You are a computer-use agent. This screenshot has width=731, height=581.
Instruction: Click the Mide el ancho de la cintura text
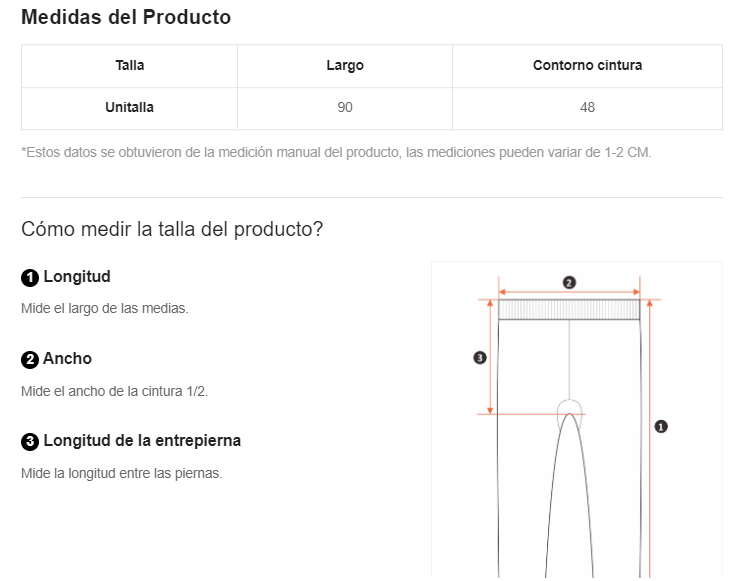coord(114,390)
